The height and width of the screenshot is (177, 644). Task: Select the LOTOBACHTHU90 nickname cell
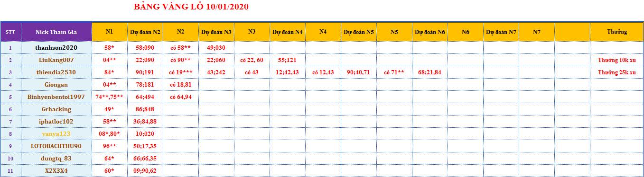click(x=56, y=146)
